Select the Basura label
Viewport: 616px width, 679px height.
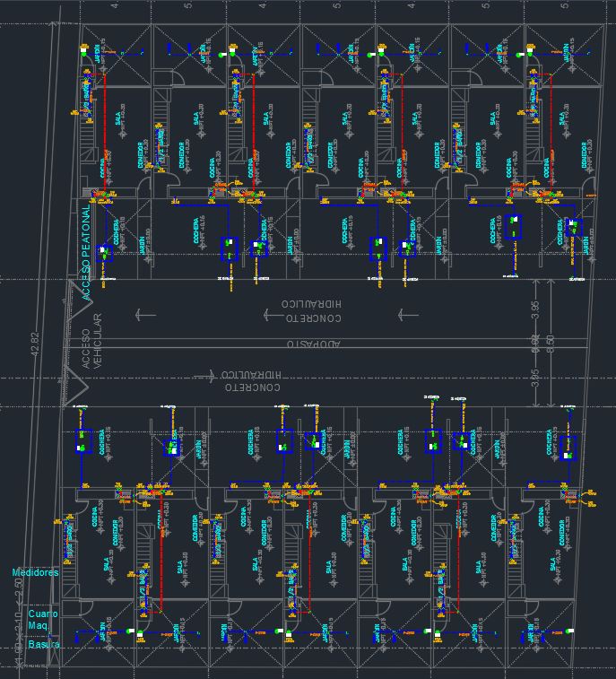coord(44,644)
